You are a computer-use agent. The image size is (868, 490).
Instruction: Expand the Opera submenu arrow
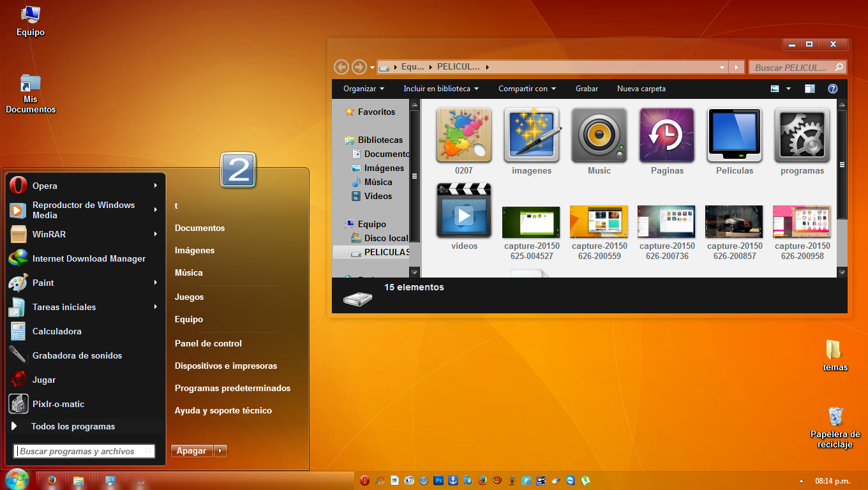(154, 186)
